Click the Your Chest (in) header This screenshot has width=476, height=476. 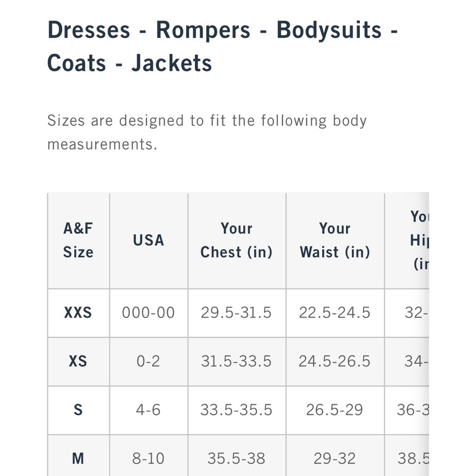pyautogui.click(x=237, y=240)
